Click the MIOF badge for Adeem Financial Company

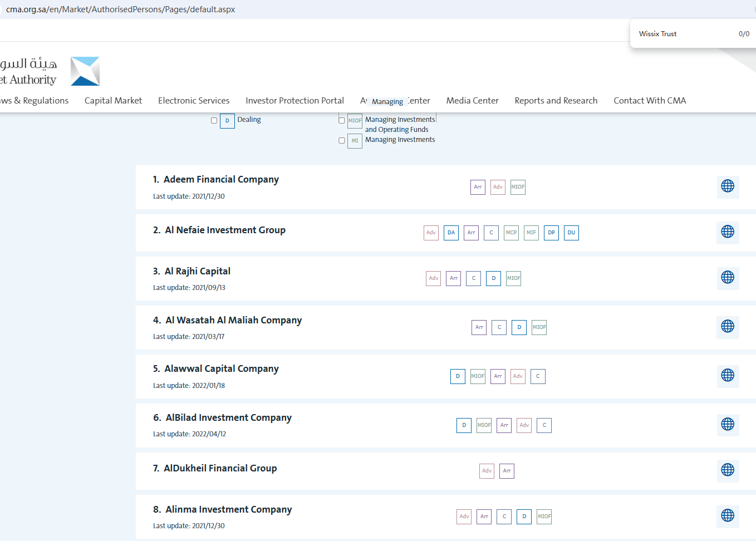coord(518,187)
